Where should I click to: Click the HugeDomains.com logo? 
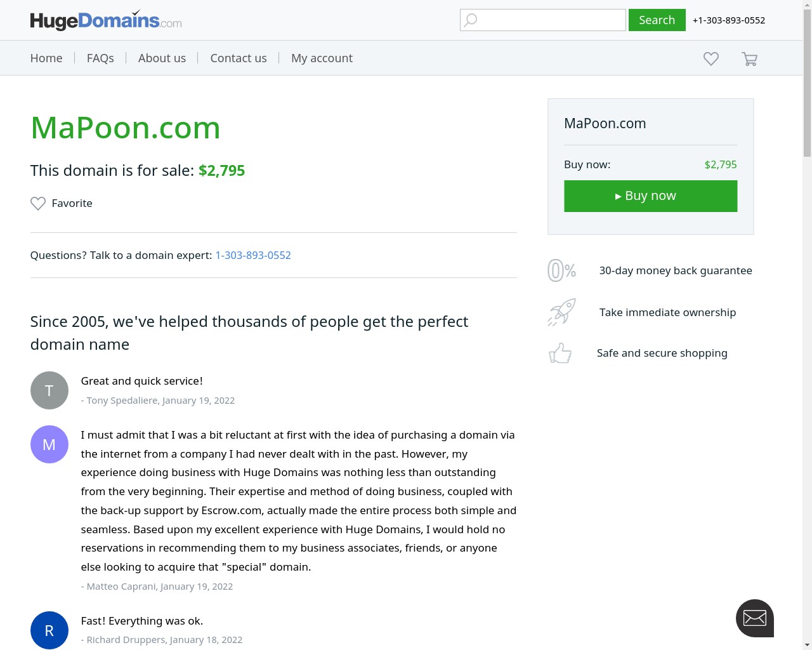106,20
